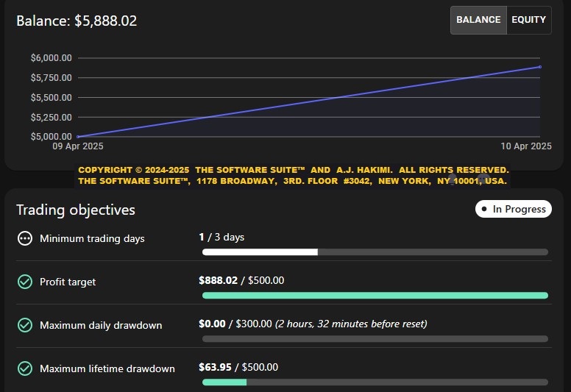Switch chart to the EQUITY view
The width and height of the screenshot is (571, 392).
[x=529, y=20]
